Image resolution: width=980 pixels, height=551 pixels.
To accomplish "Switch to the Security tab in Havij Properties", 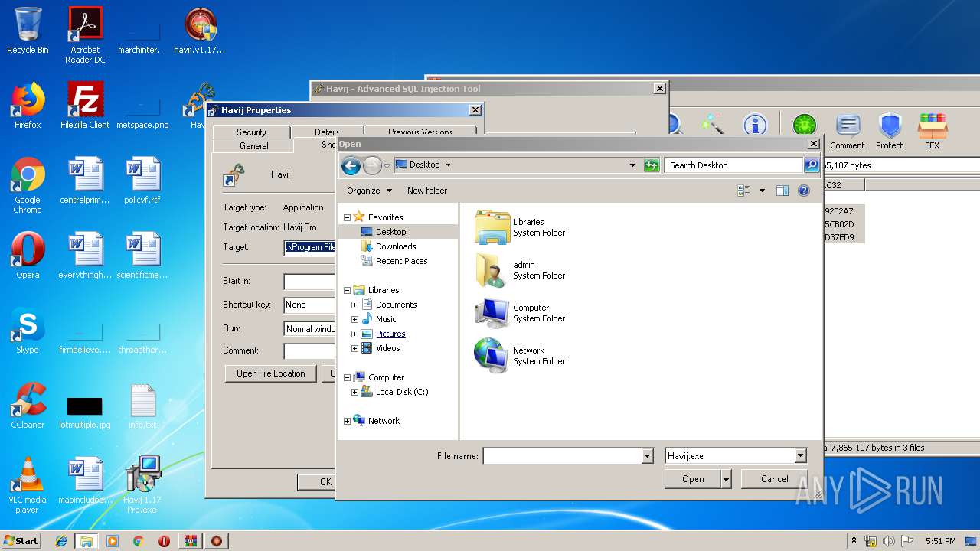I will (251, 132).
